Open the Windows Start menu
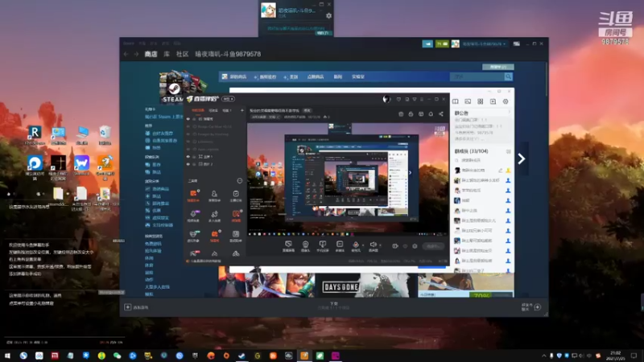This screenshot has width=644, height=362. 7,356
